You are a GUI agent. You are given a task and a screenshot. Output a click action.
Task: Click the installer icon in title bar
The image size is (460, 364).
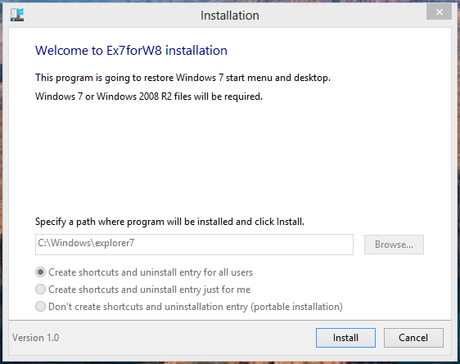click(x=17, y=15)
